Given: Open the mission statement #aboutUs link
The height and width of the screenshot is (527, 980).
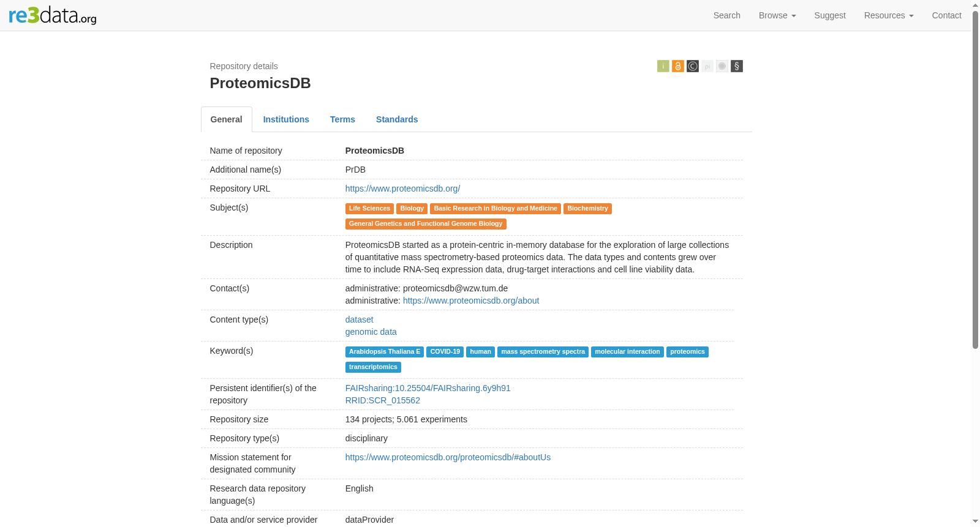Looking at the screenshot, I should coord(448,457).
